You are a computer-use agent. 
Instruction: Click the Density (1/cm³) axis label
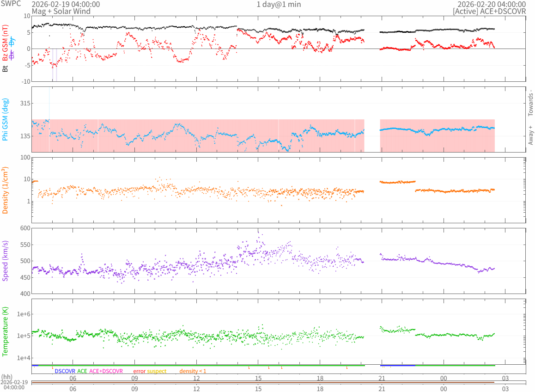[x=6, y=190]
